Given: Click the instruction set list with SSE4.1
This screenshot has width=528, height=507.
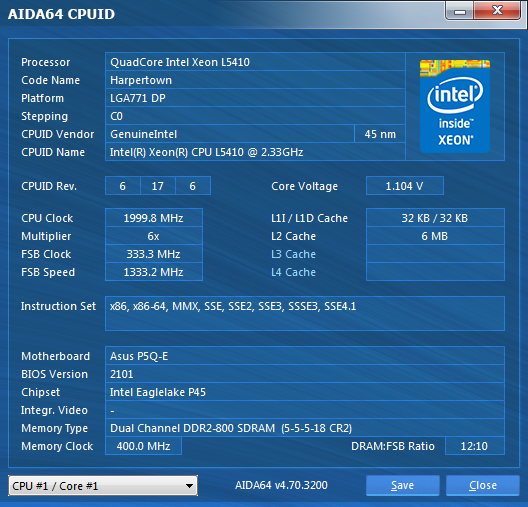Looking at the screenshot, I should (305, 313).
